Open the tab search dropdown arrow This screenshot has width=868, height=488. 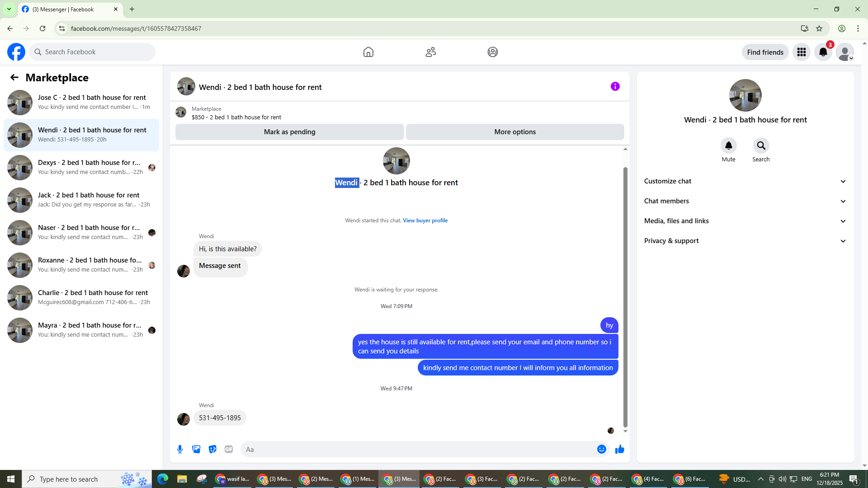9,9
